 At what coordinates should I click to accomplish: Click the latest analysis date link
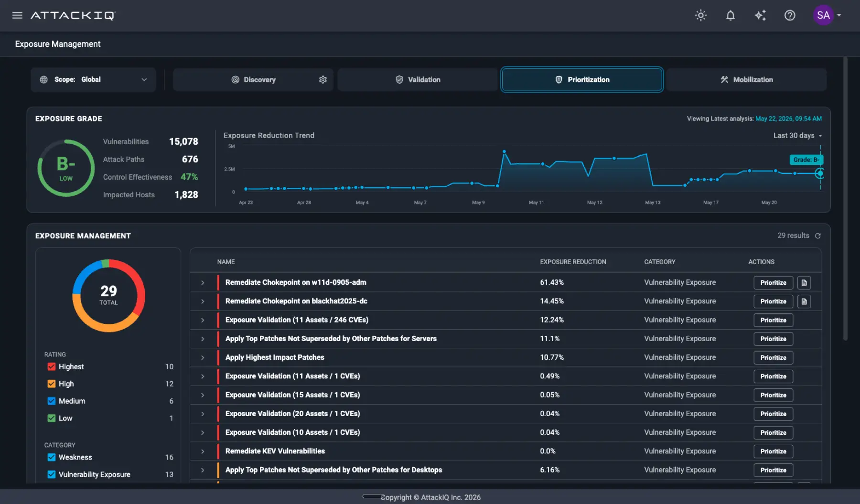tap(788, 119)
